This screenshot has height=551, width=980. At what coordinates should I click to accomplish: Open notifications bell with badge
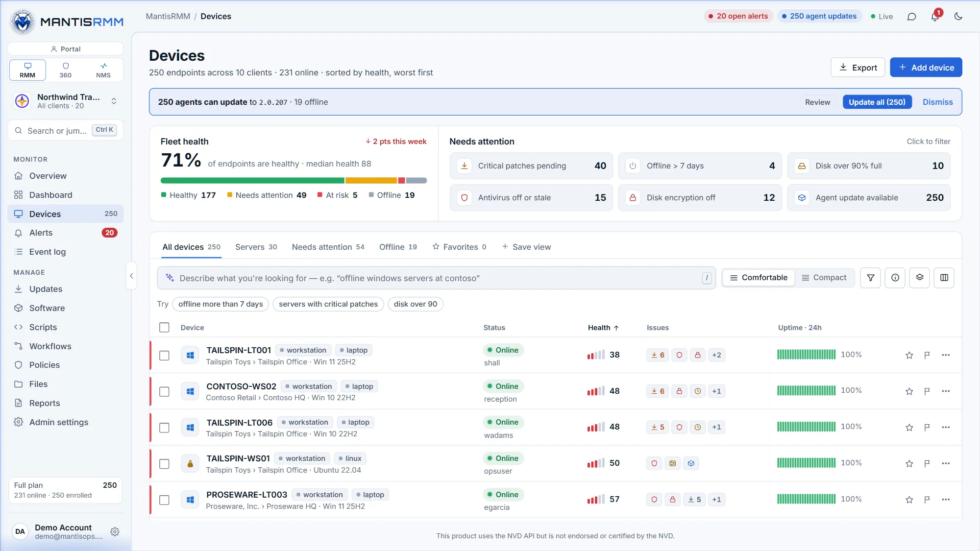(x=935, y=17)
